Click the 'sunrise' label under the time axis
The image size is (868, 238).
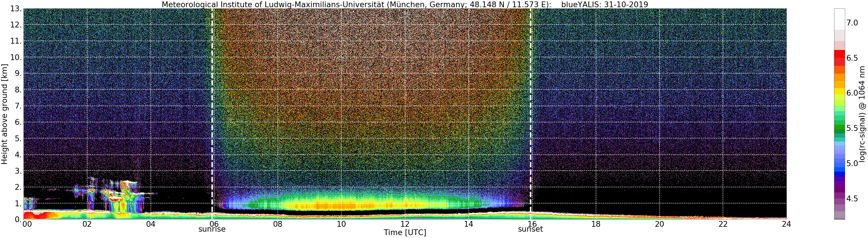point(212,229)
